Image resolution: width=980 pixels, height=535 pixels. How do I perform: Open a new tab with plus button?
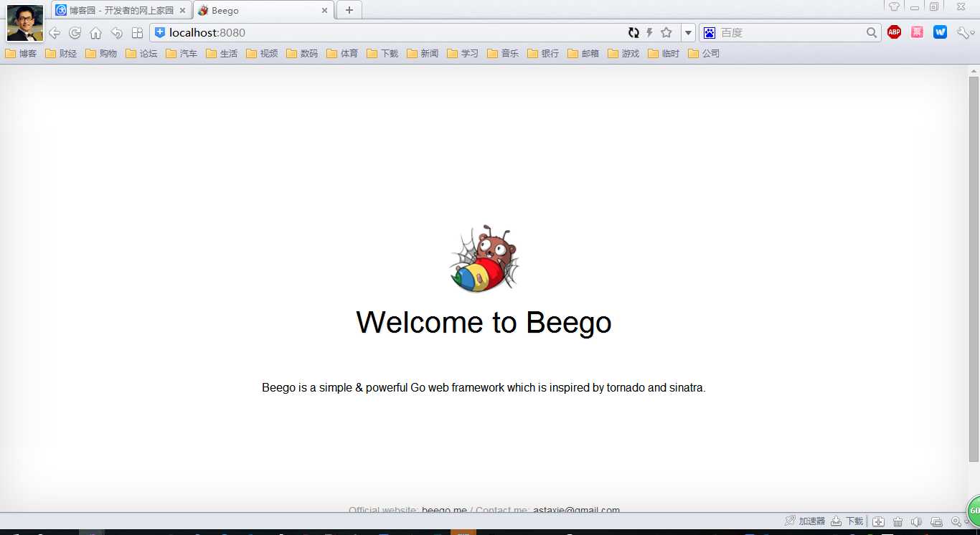click(x=349, y=10)
